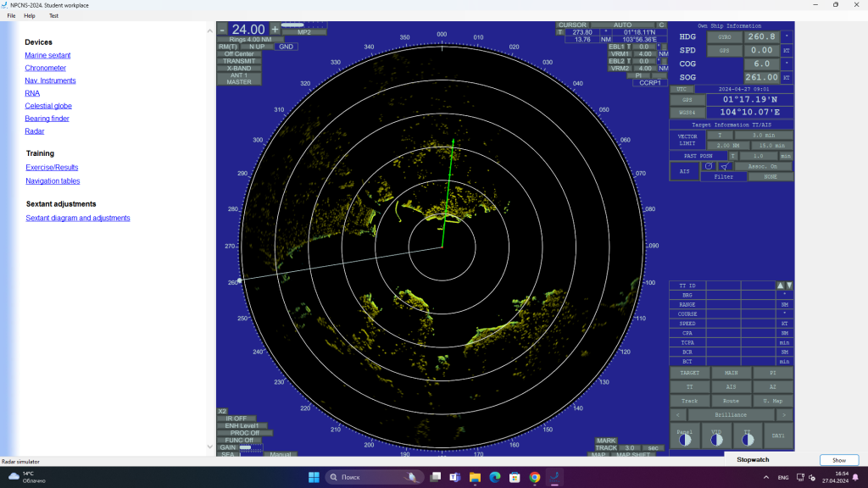Open Windows Start menu
868x488 pixels.
pyautogui.click(x=314, y=477)
